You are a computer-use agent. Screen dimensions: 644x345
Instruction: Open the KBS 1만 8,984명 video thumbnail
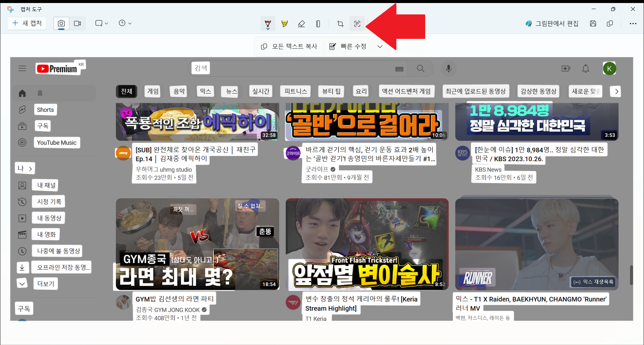[x=537, y=122]
